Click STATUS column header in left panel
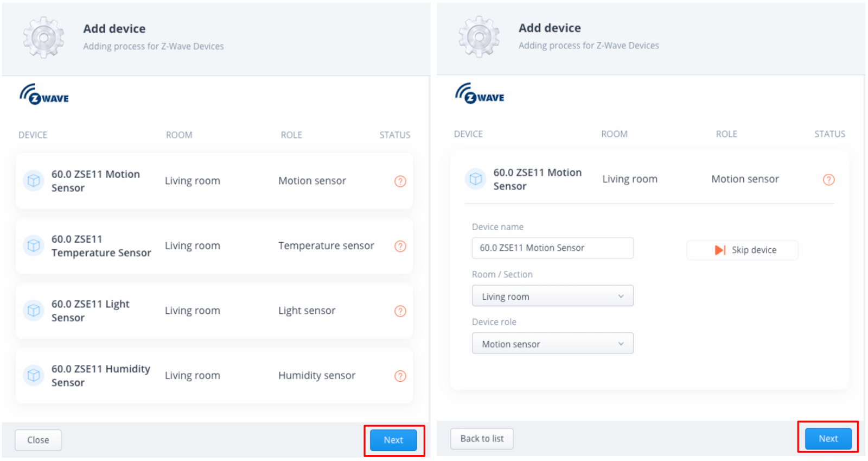The image size is (868, 461). pos(395,135)
